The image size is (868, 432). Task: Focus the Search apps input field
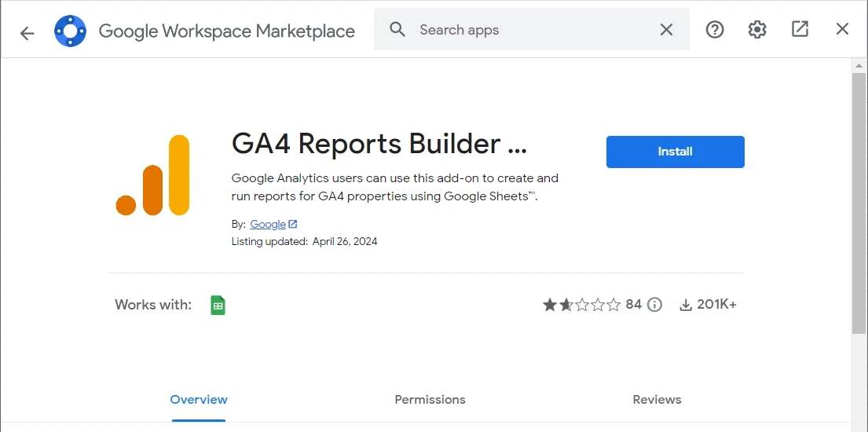point(532,29)
